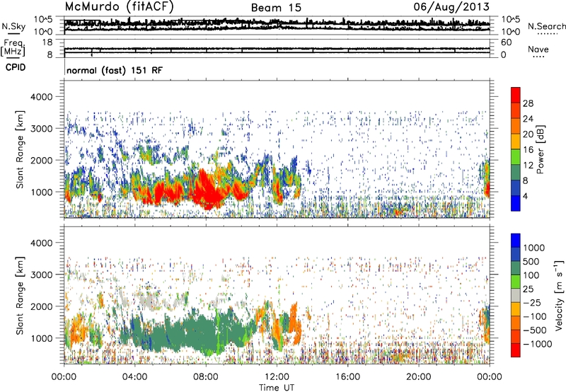
Task: Click the "McMurdo (fitACF)" plot title
Action: tap(119, 7)
